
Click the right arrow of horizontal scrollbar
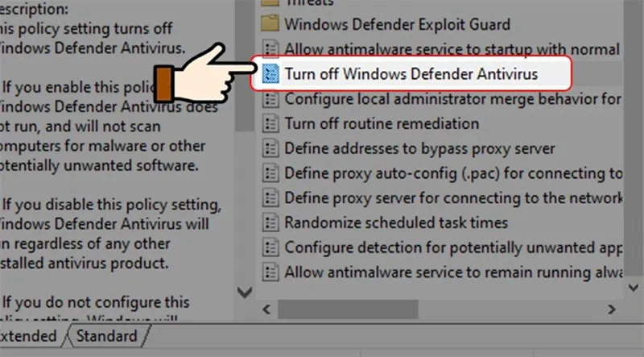[612, 309]
